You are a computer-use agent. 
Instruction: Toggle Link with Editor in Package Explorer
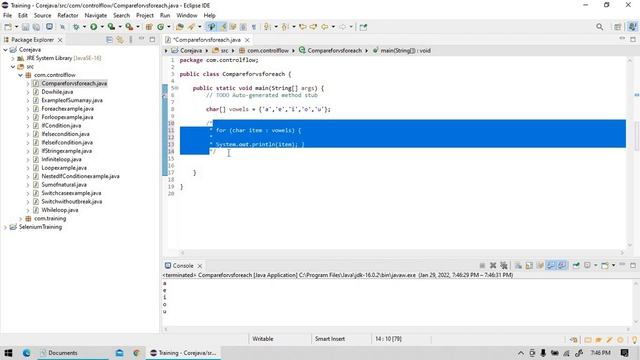pyautogui.click(x=120, y=40)
